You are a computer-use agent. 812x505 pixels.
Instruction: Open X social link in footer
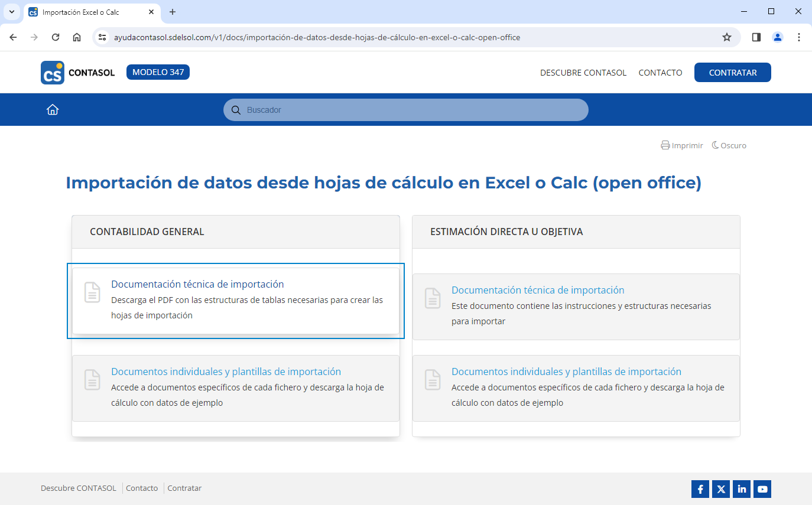pyautogui.click(x=721, y=489)
